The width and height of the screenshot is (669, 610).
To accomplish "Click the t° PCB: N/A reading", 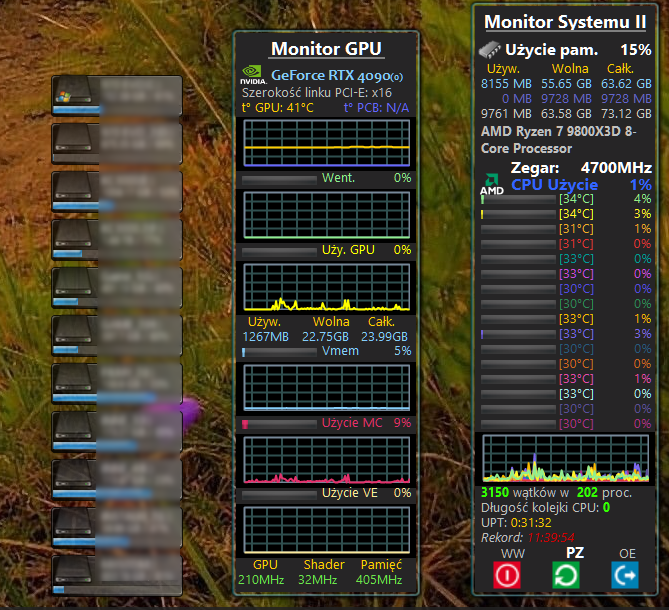I will (376, 108).
